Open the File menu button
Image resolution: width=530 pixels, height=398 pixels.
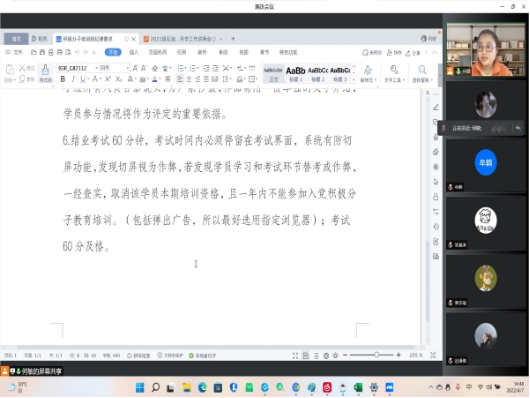[x=15, y=52]
